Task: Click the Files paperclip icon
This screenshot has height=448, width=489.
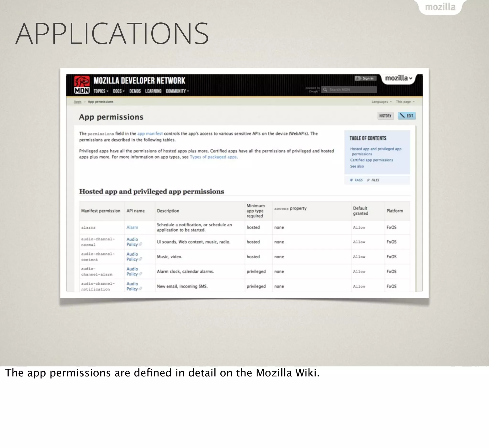Action: coord(368,180)
